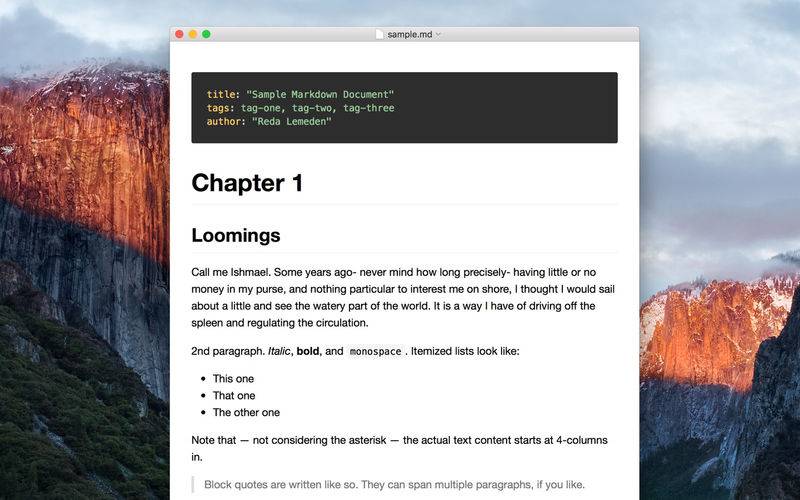Click the 'Note that' paragraph about asterisk

[399, 448]
